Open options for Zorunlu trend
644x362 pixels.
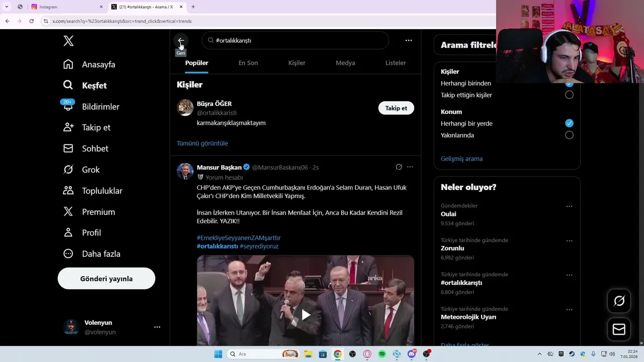(x=569, y=241)
